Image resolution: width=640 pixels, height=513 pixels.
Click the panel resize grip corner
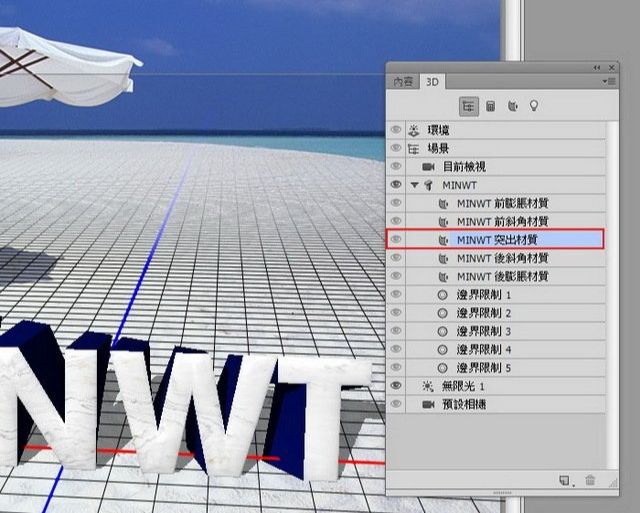click(x=613, y=483)
